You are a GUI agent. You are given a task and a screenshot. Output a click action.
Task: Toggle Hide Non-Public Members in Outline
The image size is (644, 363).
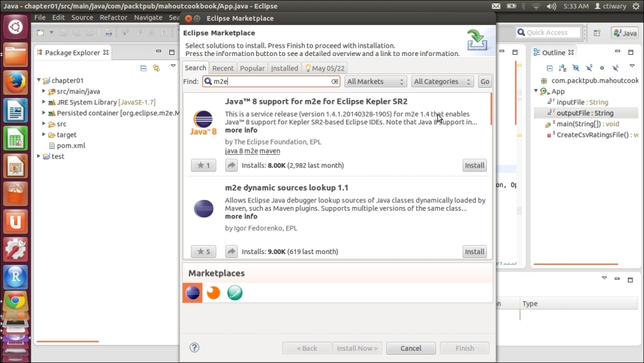pos(602,68)
